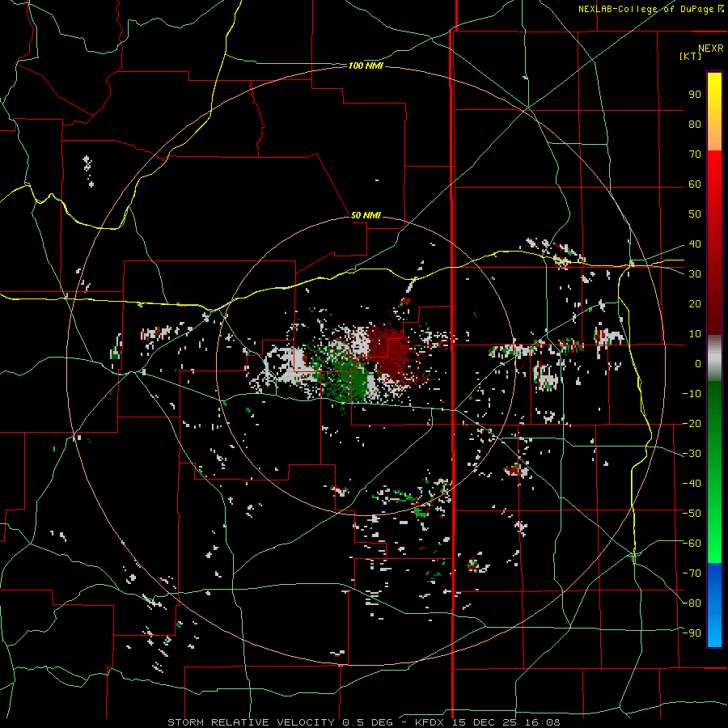
Task: Click the "STORM RELATIVE VELOCITY" product title
Action: click(x=251, y=722)
